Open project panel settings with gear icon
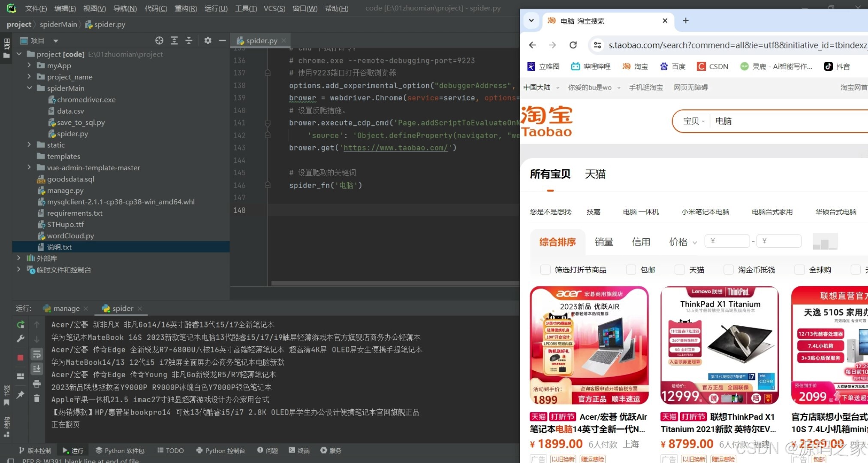This screenshot has width=868, height=463. (x=208, y=40)
